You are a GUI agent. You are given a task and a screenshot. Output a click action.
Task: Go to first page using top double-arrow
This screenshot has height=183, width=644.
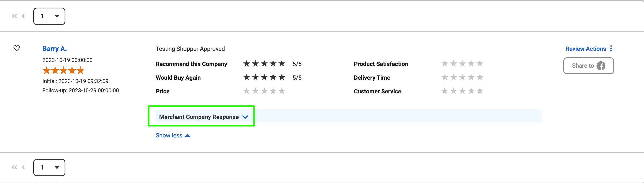pos(14,16)
